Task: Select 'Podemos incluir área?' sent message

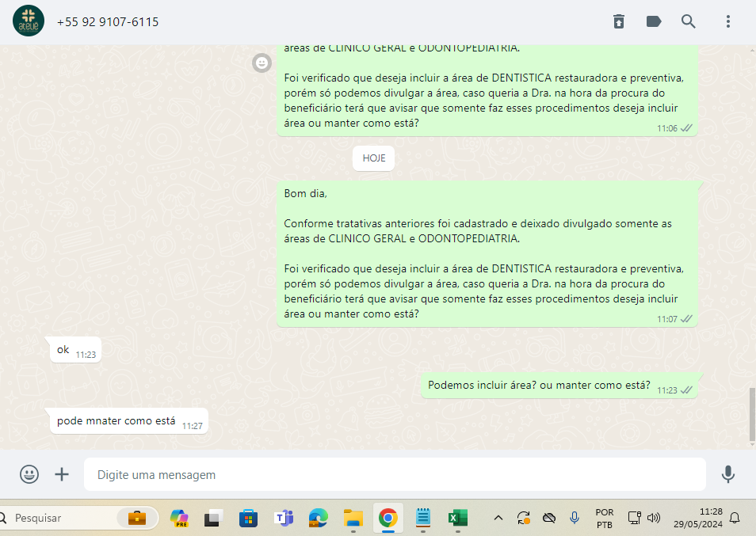Action: pos(559,386)
